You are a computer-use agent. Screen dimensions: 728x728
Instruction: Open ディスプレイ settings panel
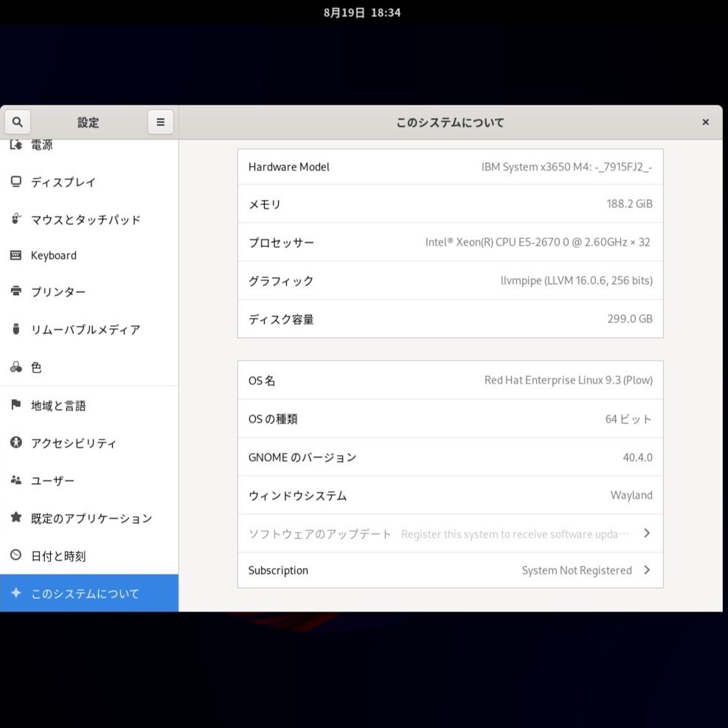[x=89, y=182]
